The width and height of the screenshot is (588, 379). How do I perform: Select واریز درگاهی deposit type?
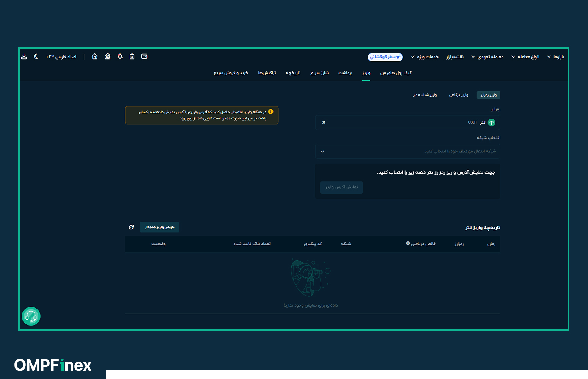tap(459, 95)
